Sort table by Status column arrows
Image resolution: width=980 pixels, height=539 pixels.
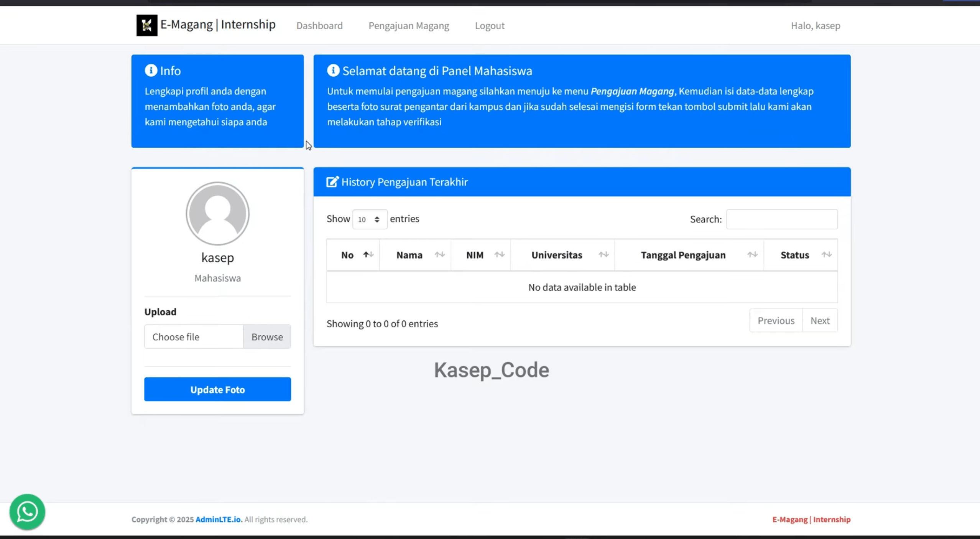point(827,255)
